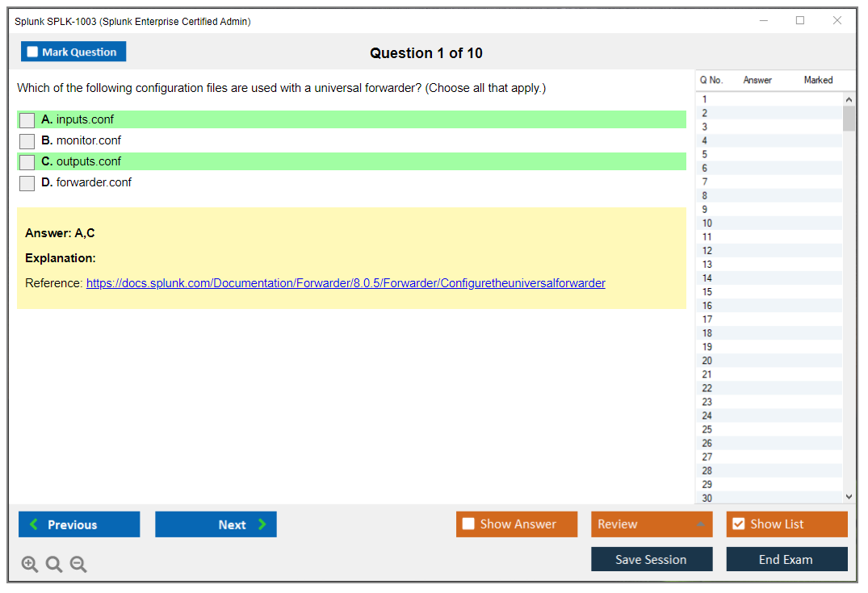Select question 10 in the list
868x593 pixels.
pos(707,223)
